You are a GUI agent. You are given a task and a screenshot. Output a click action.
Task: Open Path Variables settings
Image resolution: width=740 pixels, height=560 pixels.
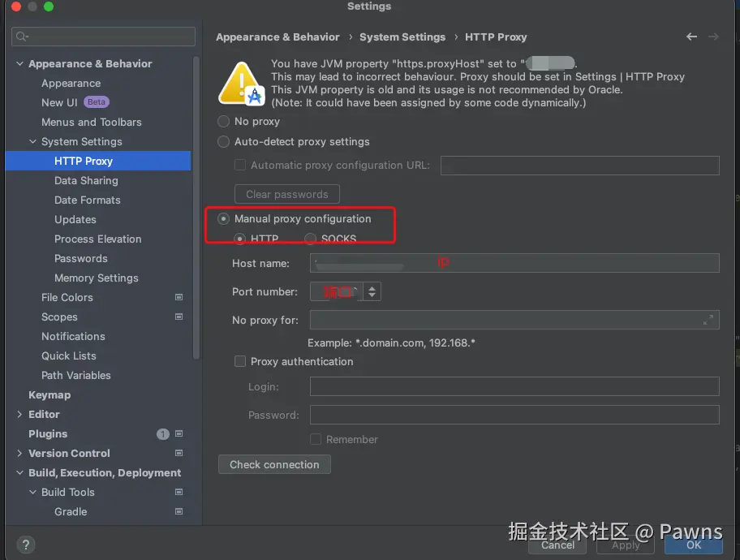pyautogui.click(x=76, y=375)
